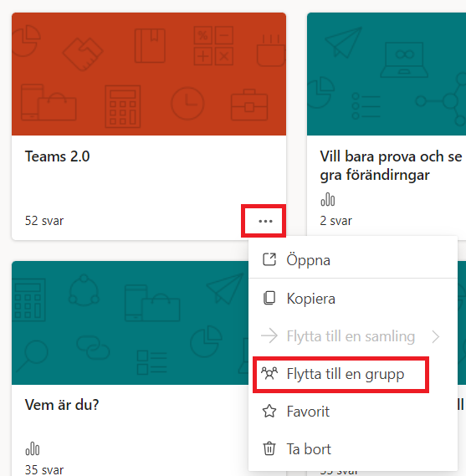Click the Ta bort trash icon
Viewport: 466px width, 476px height.
pos(269,448)
